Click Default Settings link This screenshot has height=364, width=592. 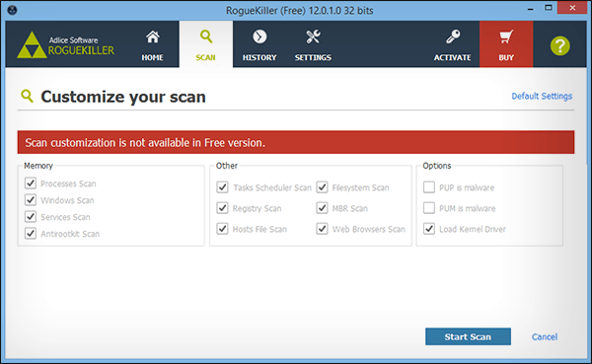pyautogui.click(x=542, y=96)
